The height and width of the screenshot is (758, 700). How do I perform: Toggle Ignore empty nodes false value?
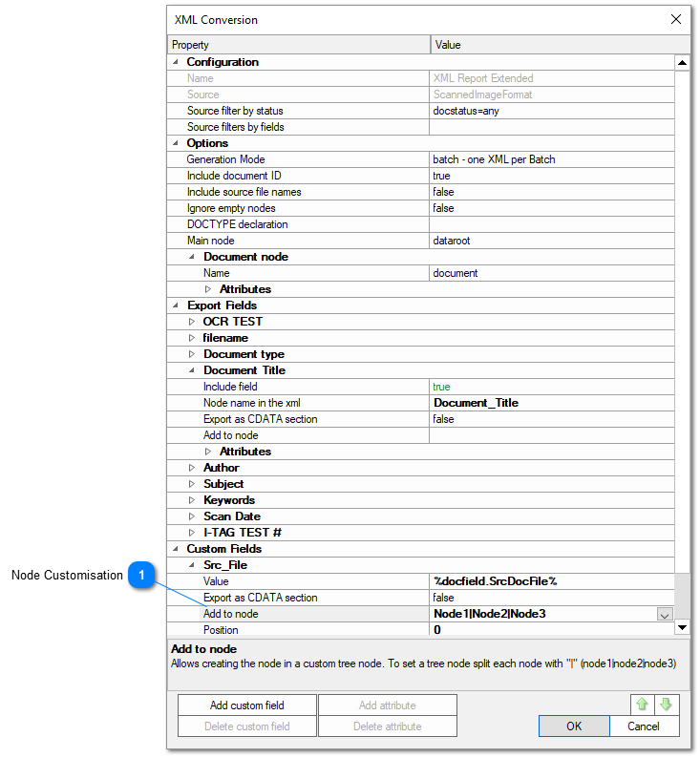coord(552,208)
